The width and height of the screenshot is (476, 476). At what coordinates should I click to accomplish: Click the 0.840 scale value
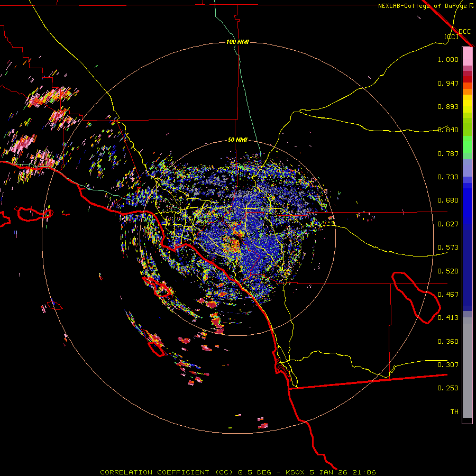[x=448, y=130]
